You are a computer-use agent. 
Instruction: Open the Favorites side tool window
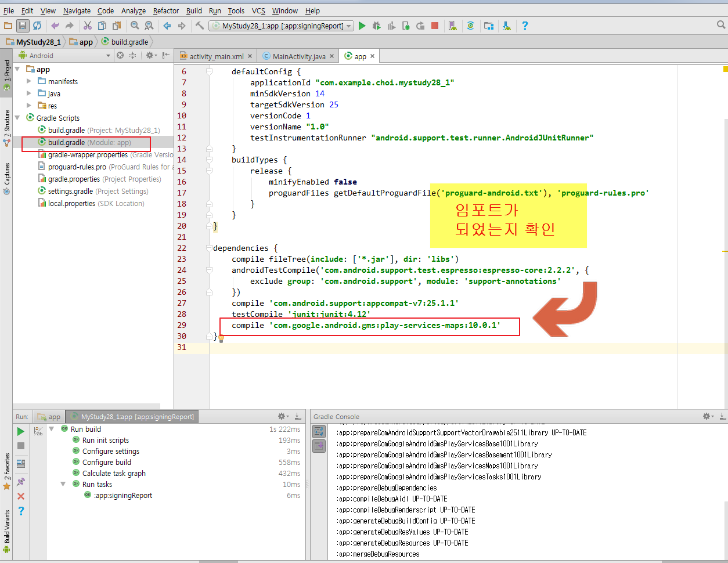coord(7,472)
